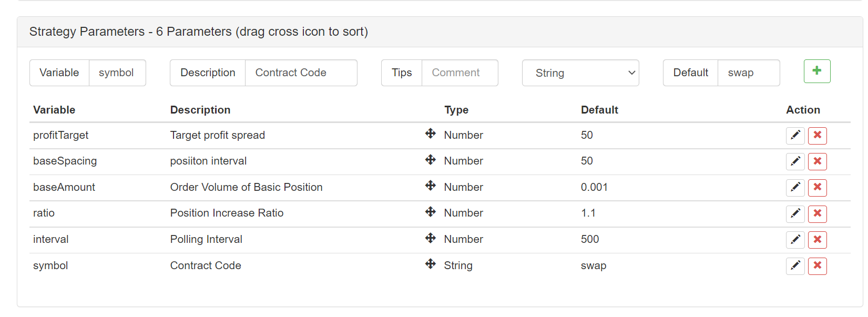Delete the profitTarget parameter
Screen dimensions: 868x317
[x=817, y=136]
